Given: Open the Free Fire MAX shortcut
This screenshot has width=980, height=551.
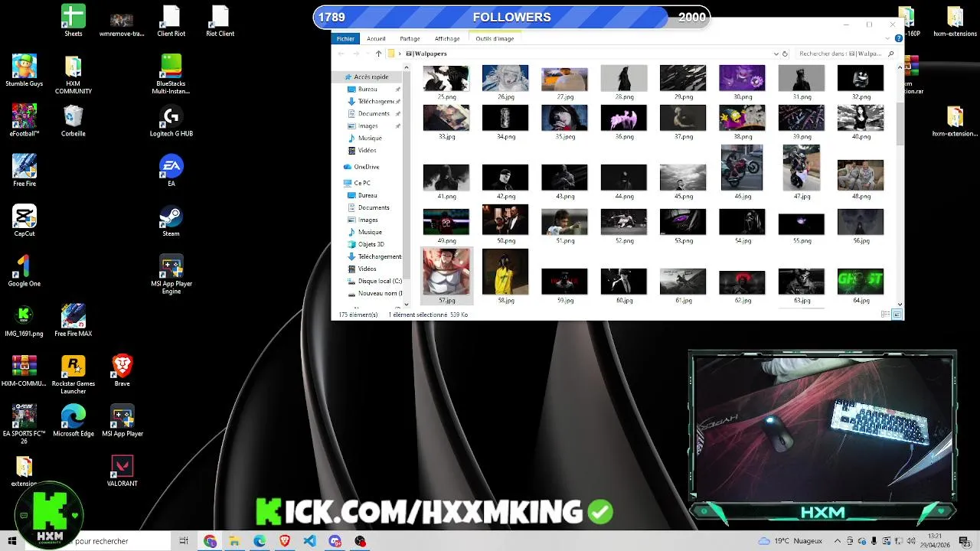Looking at the screenshot, I should point(73,320).
